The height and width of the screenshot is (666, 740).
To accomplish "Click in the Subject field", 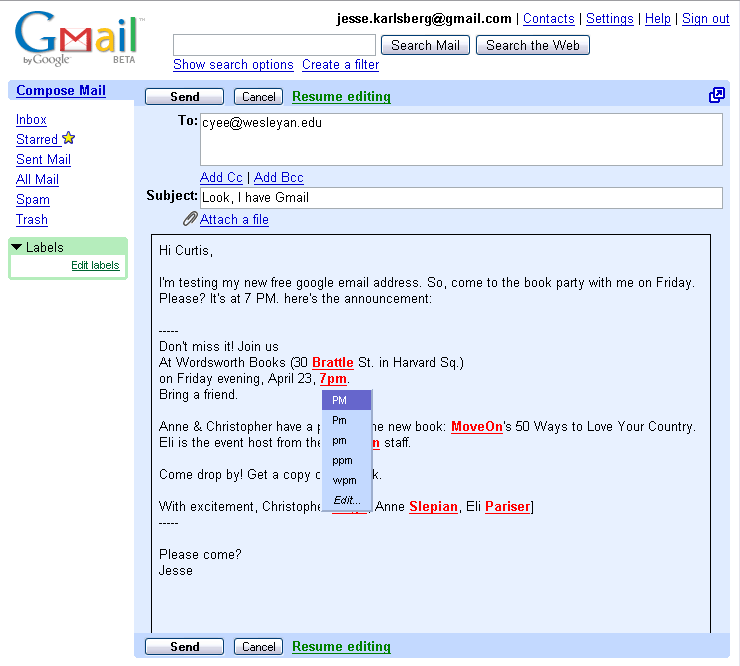I will tap(460, 198).
